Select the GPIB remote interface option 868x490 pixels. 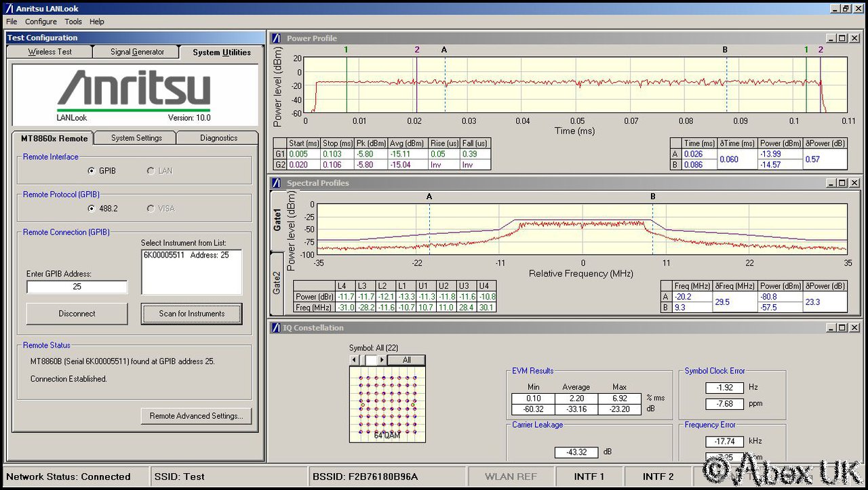point(92,171)
